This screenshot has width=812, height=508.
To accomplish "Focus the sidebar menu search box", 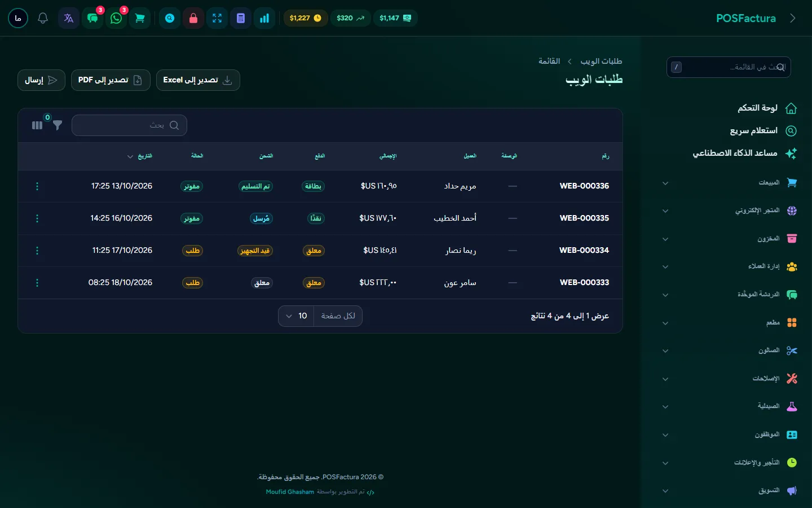I will [729, 67].
